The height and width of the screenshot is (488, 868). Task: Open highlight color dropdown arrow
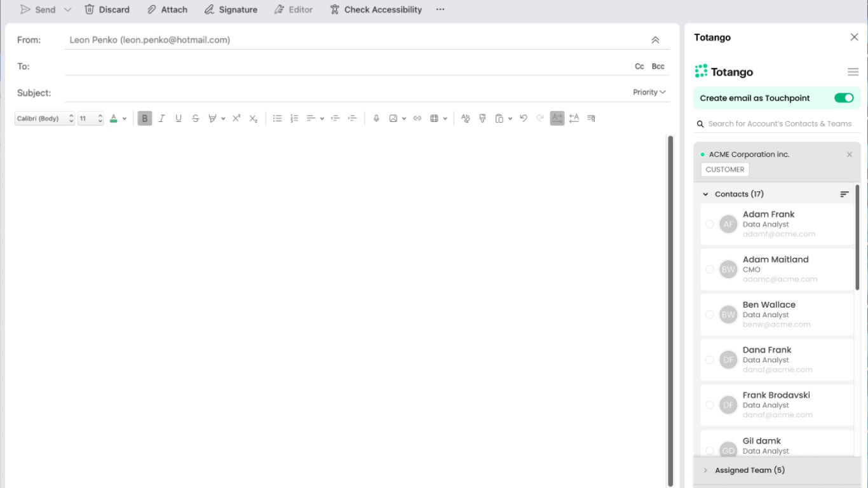[223, 119]
